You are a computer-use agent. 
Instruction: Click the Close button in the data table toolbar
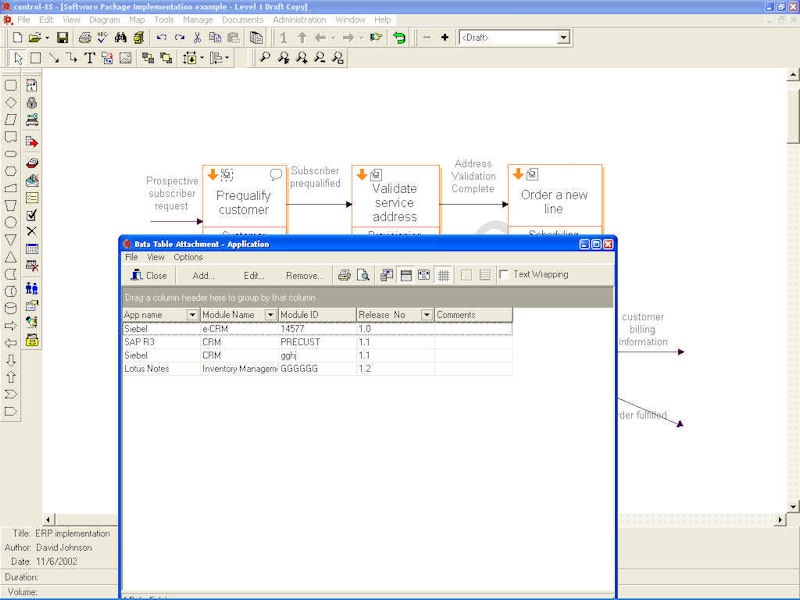click(x=149, y=276)
